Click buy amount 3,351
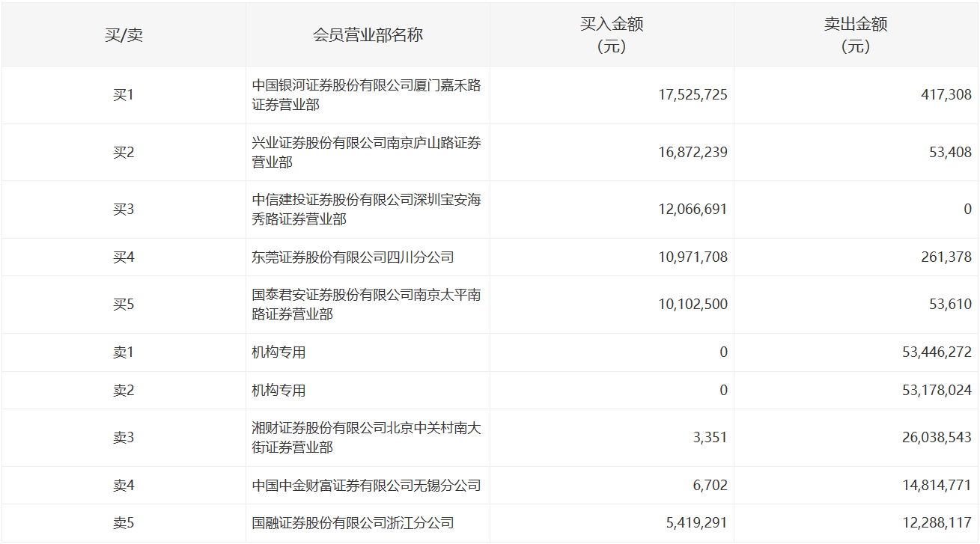Screen dimensions: 980x544 (x=710, y=438)
